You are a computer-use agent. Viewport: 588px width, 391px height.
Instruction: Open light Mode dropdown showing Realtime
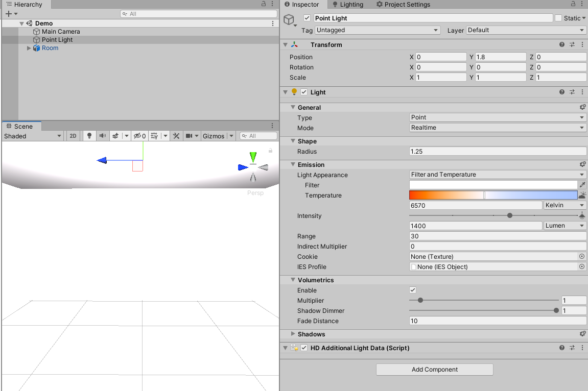tap(498, 127)
